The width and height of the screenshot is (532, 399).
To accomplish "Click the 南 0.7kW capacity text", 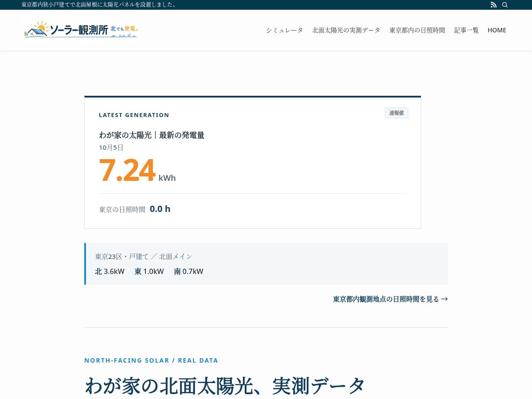I will click(188, 271).
